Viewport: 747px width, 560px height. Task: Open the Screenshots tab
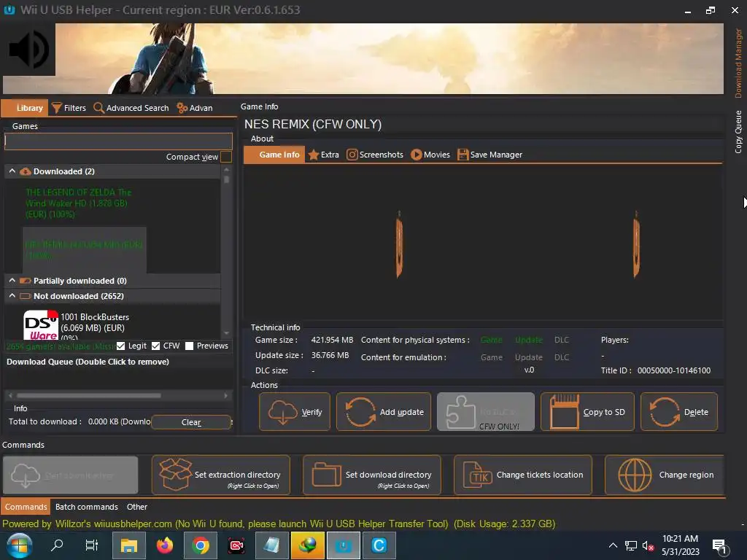pos(375,155)
